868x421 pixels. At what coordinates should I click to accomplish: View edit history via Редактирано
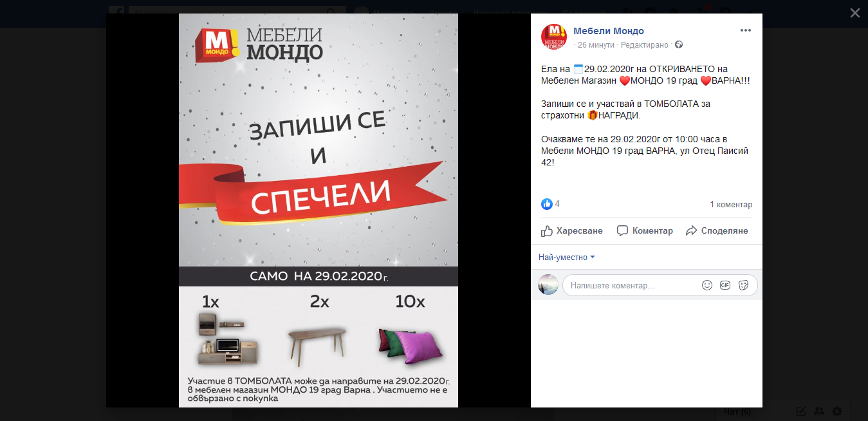coord(645,45)
